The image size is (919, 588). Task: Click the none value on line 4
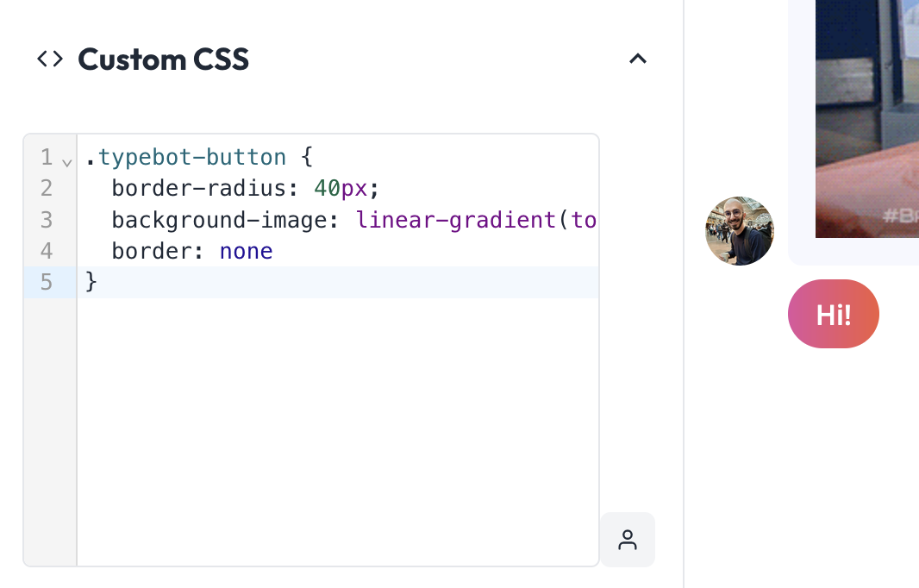pyautogui.click(x=247, y=251)
